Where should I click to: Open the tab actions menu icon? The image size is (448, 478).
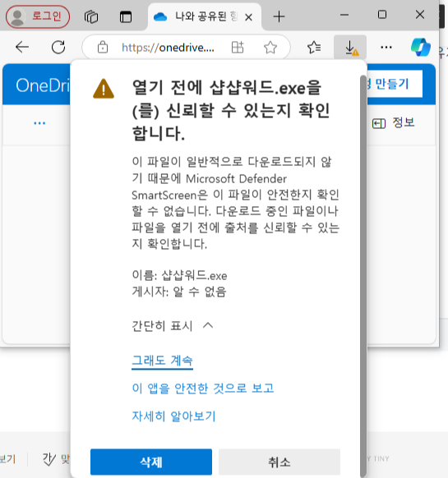[126, 16]
